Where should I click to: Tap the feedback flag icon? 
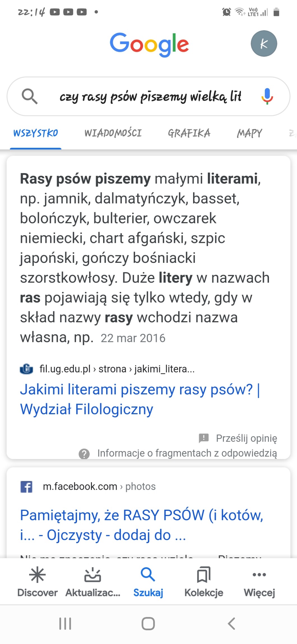(204, 438)
